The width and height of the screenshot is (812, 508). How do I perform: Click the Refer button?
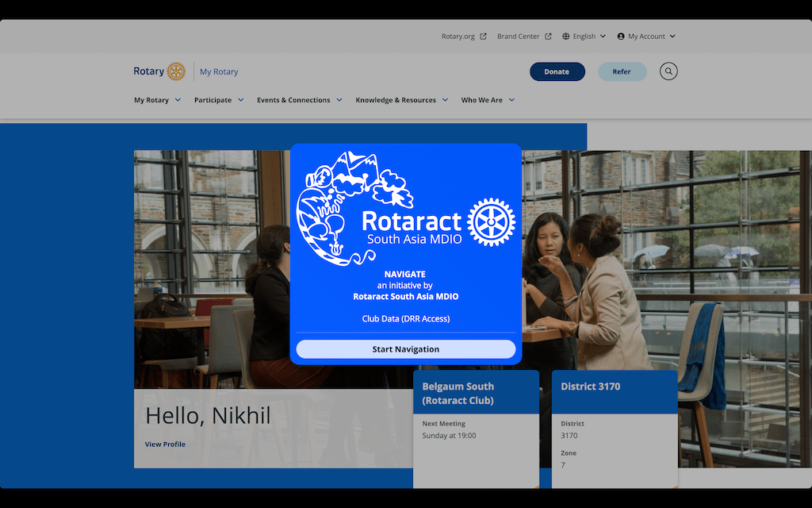[622, 71]
